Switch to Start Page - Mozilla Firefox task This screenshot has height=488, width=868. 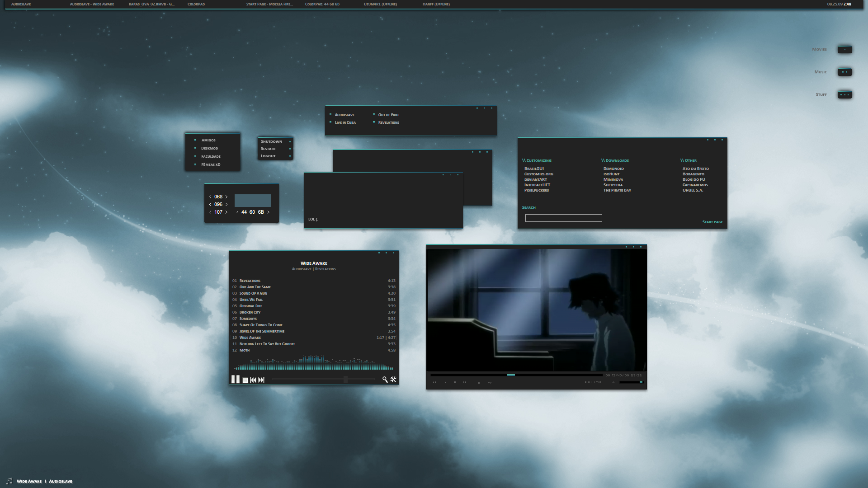coord(269,4)
